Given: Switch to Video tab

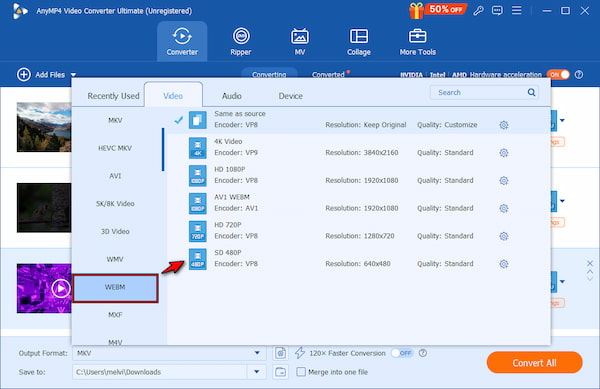Looking at the screenshot, I should pos(173,96).
